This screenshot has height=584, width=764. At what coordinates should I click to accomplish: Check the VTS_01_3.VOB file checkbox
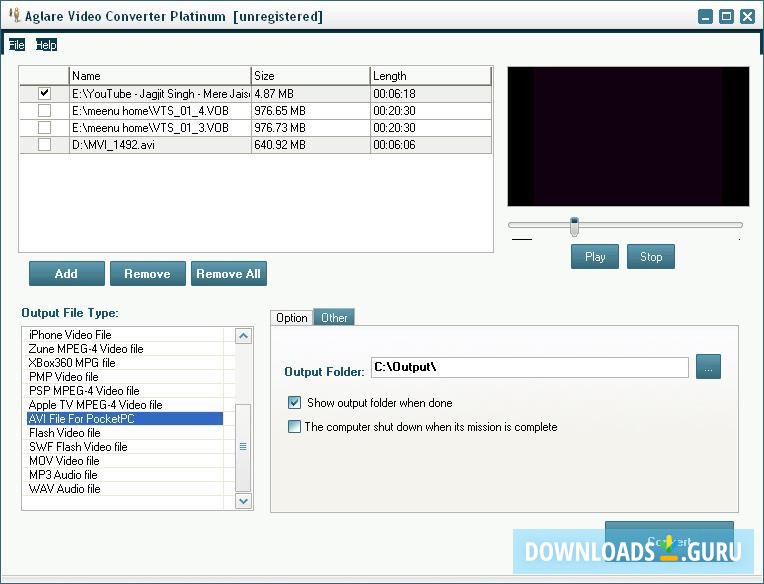click(44, 128)
